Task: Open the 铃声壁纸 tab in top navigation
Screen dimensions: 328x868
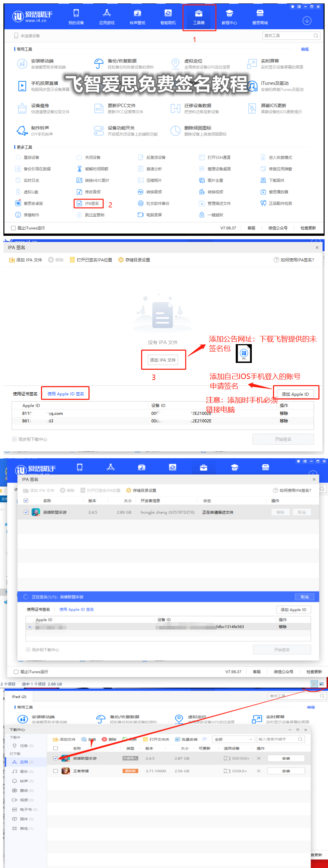Action: [x=137, y=17]
